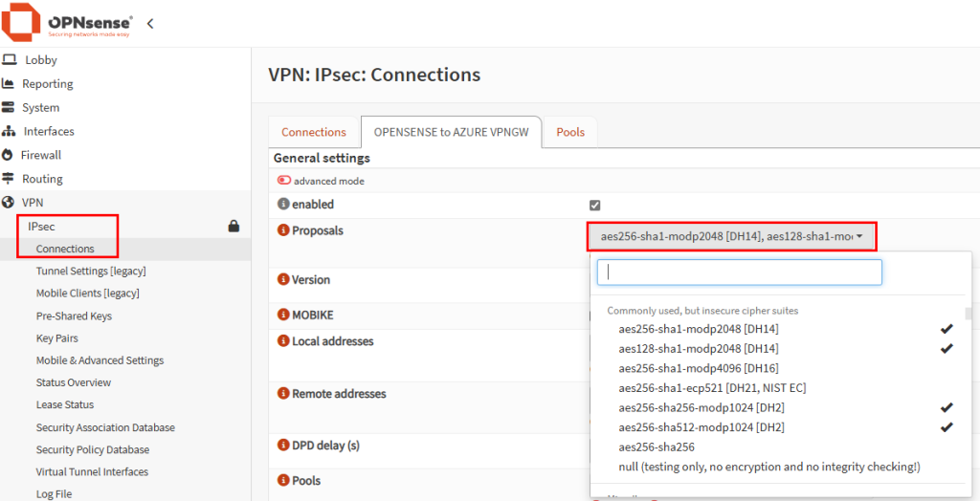Screen dimensions: 980x501
Task: Click the Routing signpost icon
Action: tap(8, 179)
